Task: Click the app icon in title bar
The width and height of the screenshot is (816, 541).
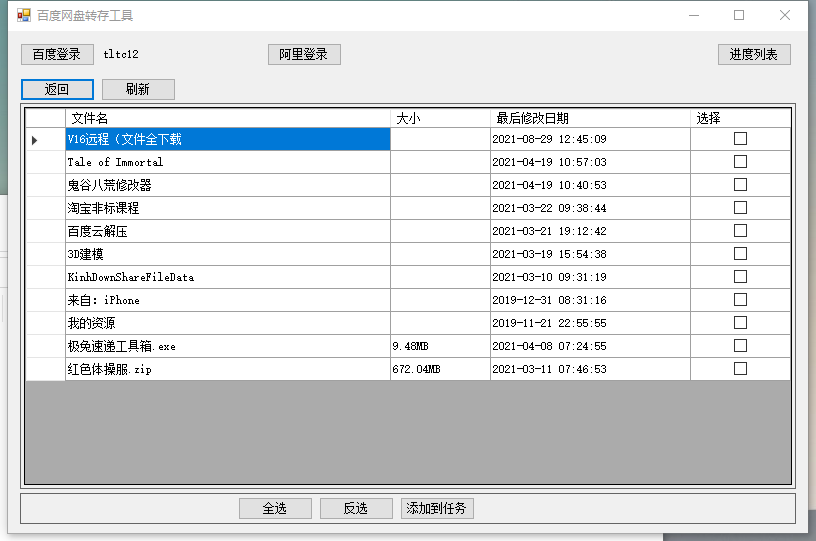Action: coord(23,15)
